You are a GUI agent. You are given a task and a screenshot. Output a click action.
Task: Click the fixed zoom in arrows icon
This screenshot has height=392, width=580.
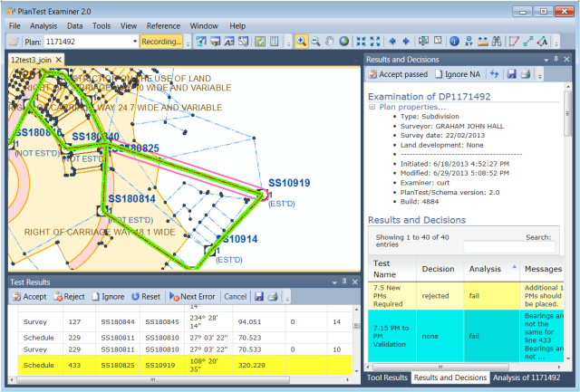(x=361, y=42)
